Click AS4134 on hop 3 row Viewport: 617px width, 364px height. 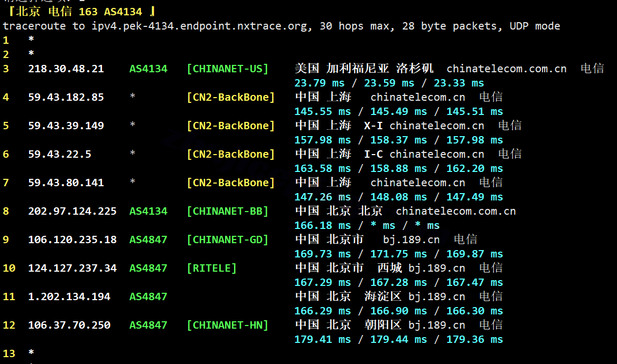tap(148, 69)
